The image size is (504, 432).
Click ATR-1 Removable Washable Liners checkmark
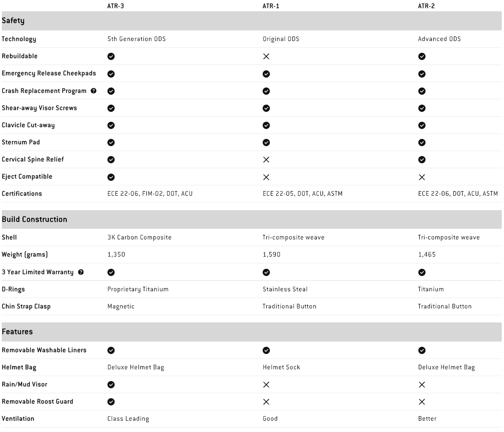[266, 350]
